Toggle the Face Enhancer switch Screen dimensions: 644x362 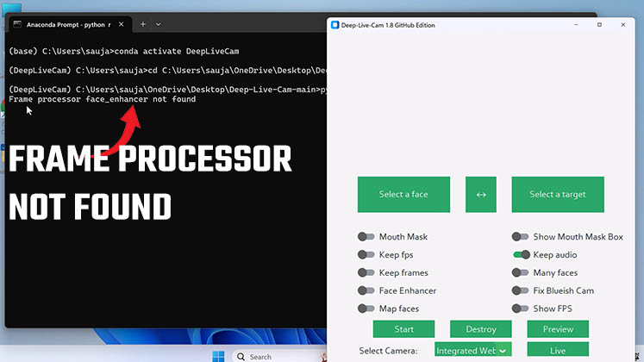(366, 290)
